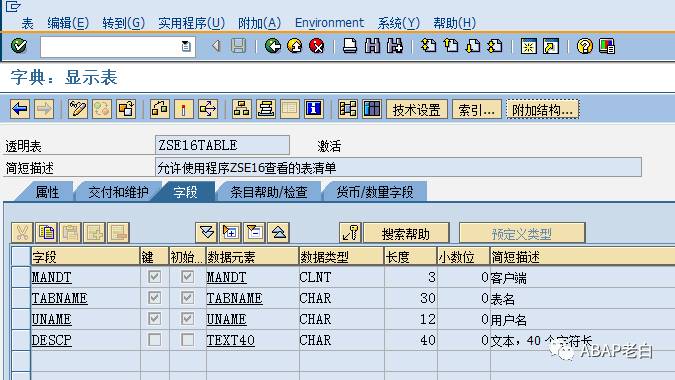This screenshot has width=675, height=380.
Task: Click the Display/Change pencil icon
Action: coord(77,109)
